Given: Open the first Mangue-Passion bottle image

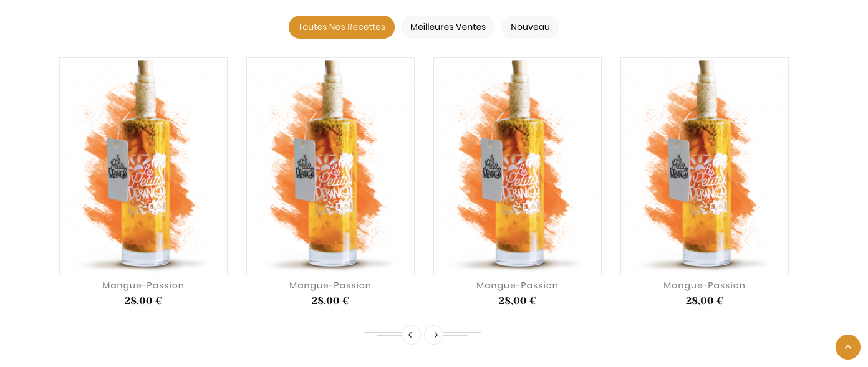Looking at the screenshot, I should point(143,166).
